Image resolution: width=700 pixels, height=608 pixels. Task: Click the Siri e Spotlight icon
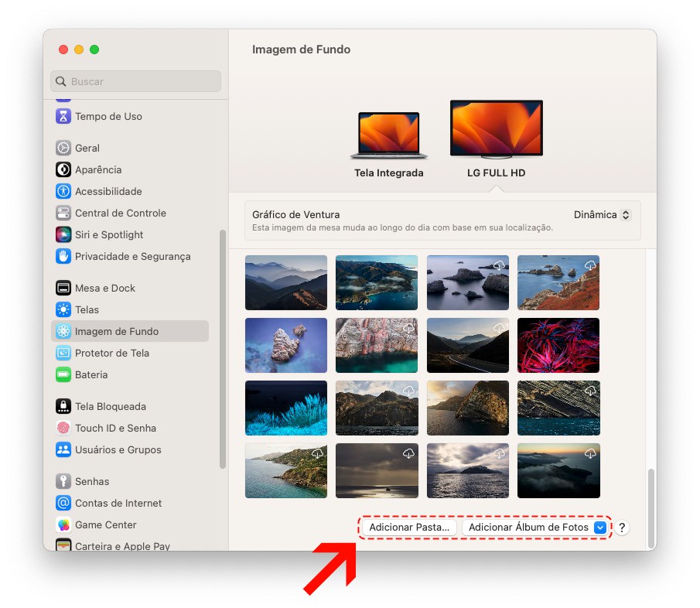pos(63,235)
